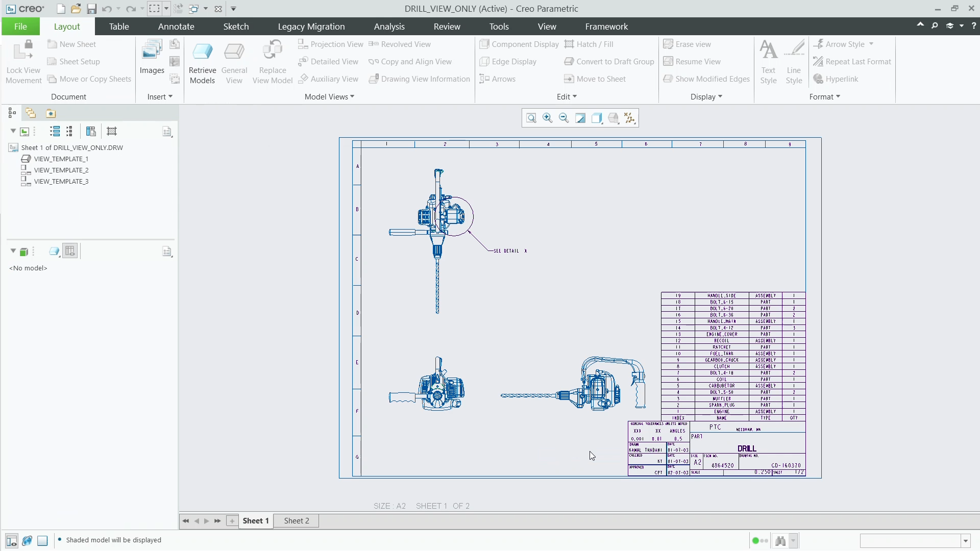Click the Repaint icon in graphics toolbar
The height and width of the screenshot is (551, 980).
pos(580,118)
